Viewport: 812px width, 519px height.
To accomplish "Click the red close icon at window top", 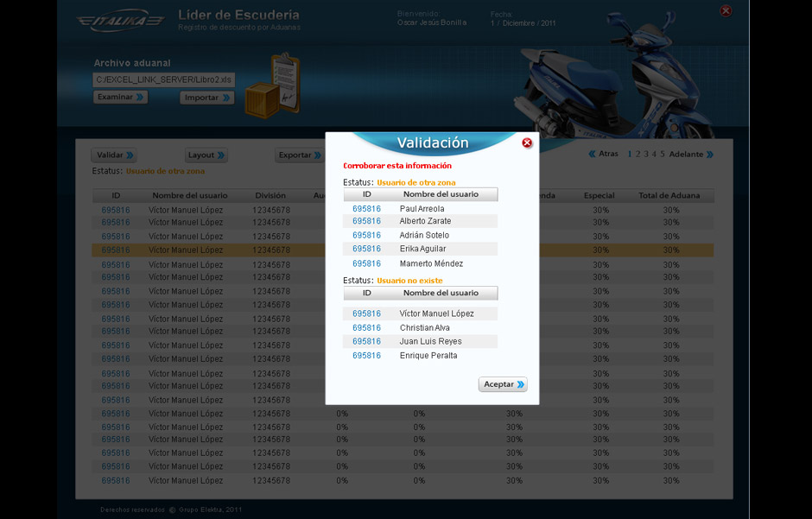I will (726, 11).
